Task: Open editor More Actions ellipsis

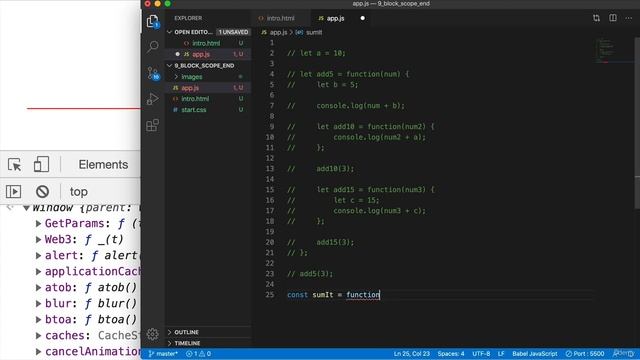Action: point(629,18)
